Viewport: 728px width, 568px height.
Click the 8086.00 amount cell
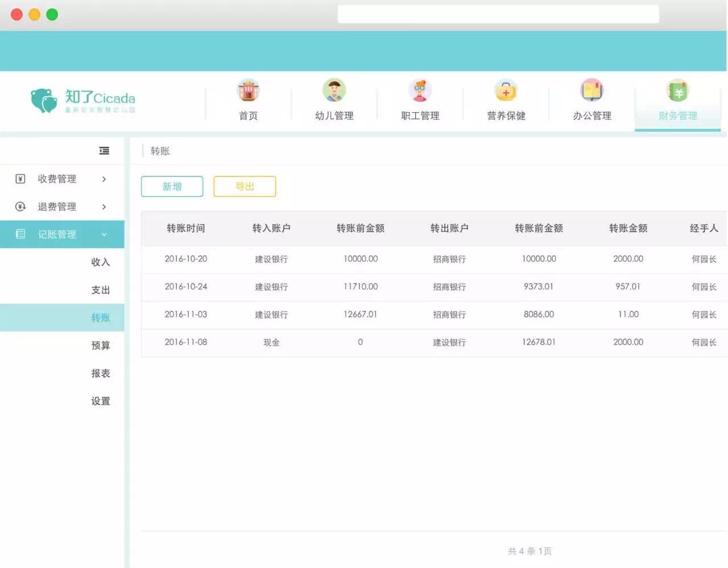539,314
